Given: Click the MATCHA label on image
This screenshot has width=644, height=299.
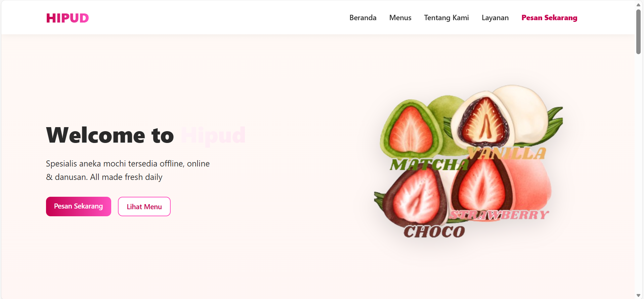Looking at the screenshot, I should [x=429, y=164].
